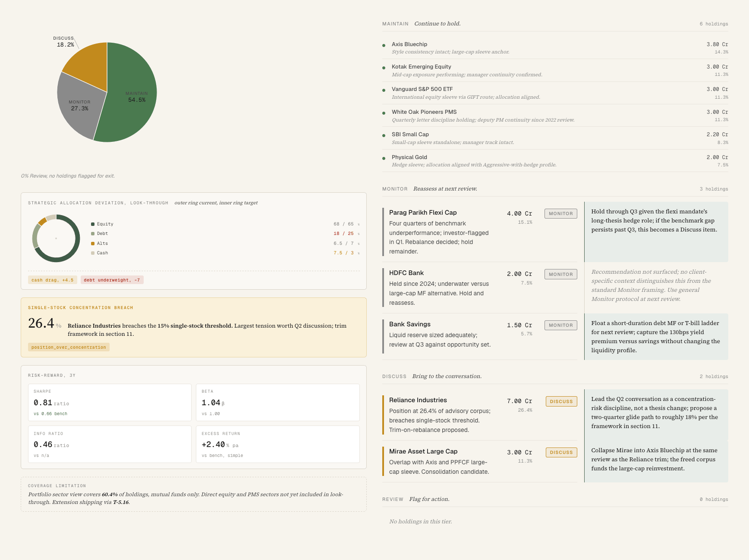749x560 pixels.
Task: Click the Equity legend color swatch
Action: pos(93,224)
